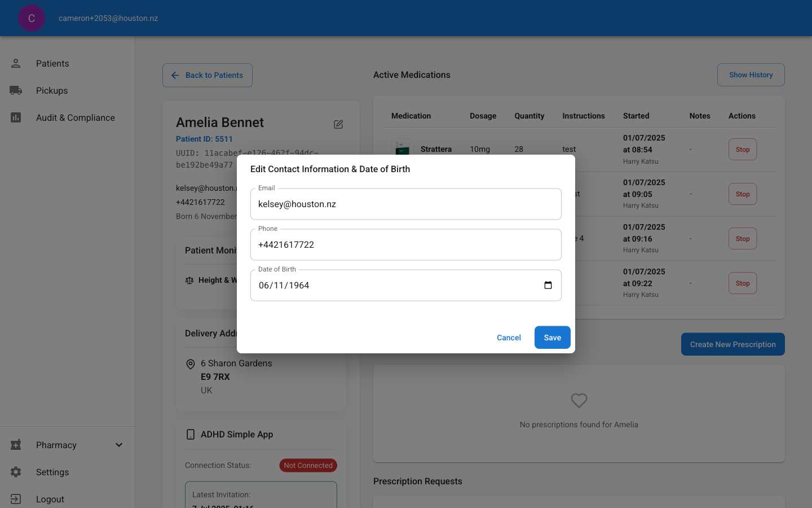This screenshot has height=508, width=812.
Task: Open Pickups in the sidebar
Action: [67, 90]
